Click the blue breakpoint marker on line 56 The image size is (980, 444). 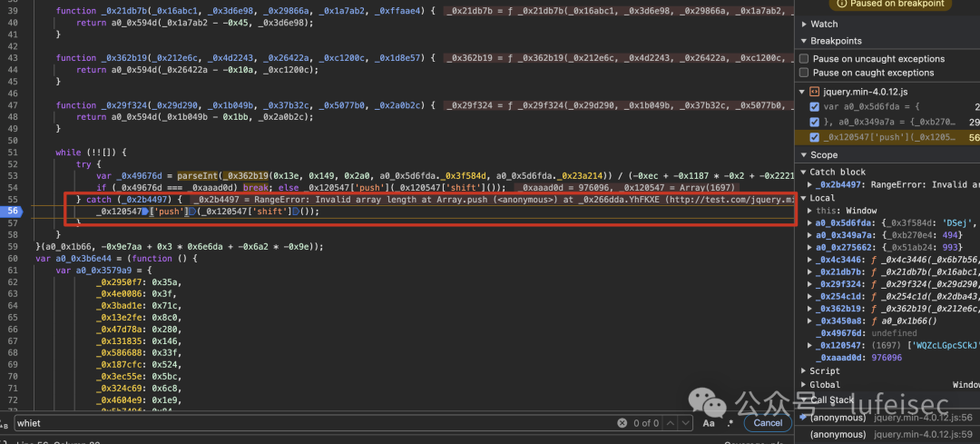[12, 212]
